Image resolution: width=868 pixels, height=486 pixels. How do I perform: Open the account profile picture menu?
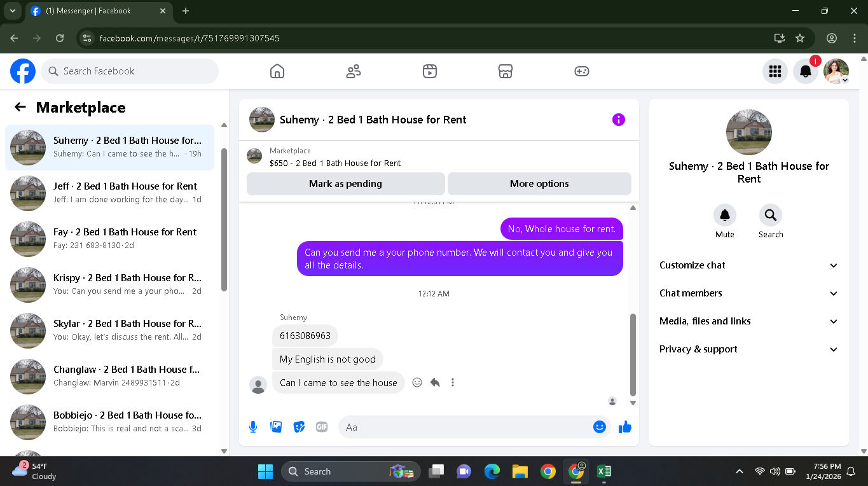point(836,71)
